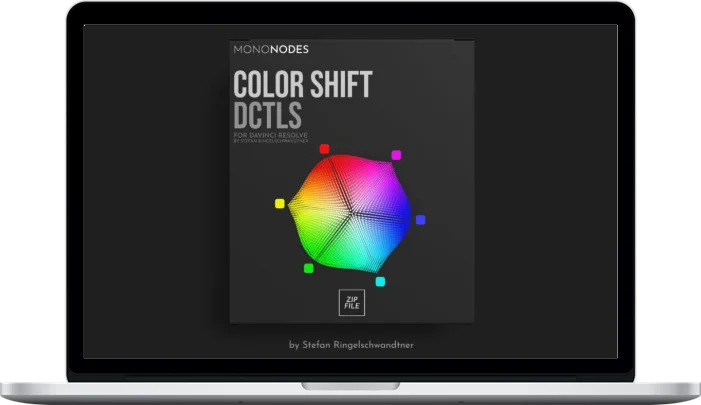Click the MONONODES logo
Image resolution: width=701 pixels, height=405 pixels.
click(x=272, y=48)
